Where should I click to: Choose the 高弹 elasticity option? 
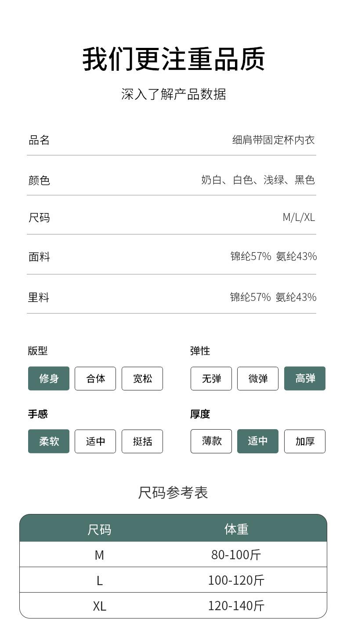[305, 378]
